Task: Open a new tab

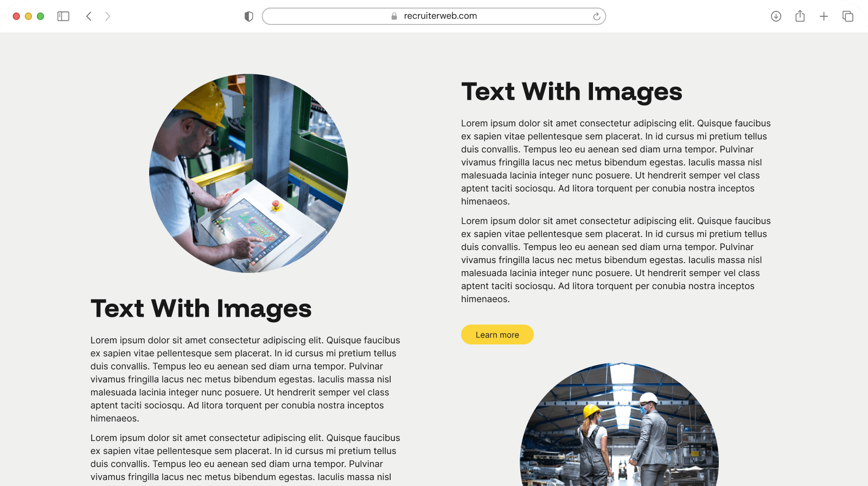Action: click(824, 16)
